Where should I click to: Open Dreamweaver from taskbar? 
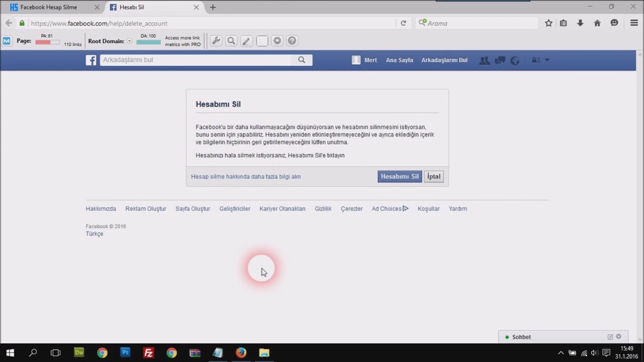click(x=79, y=353)
